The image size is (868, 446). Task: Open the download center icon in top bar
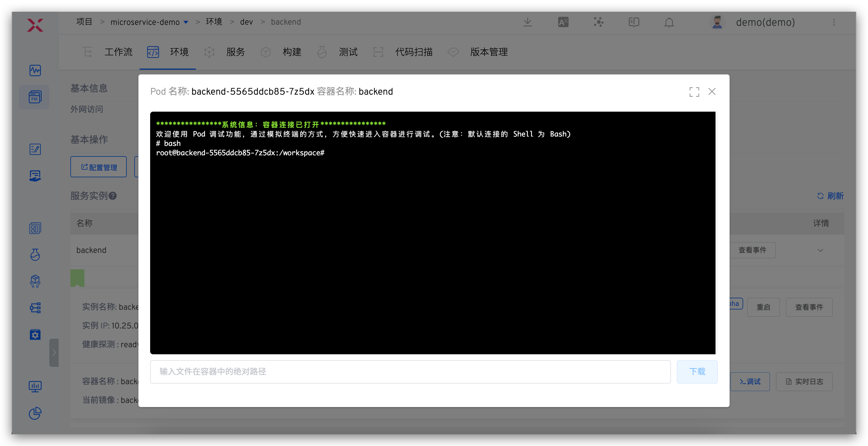coord(528,22)
